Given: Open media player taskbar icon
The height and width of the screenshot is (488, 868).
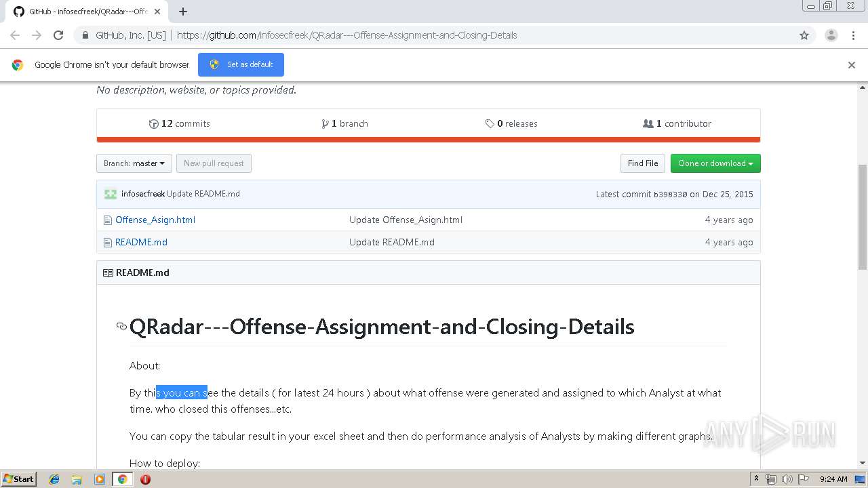Looking at the screenshot, I should 100,479.
